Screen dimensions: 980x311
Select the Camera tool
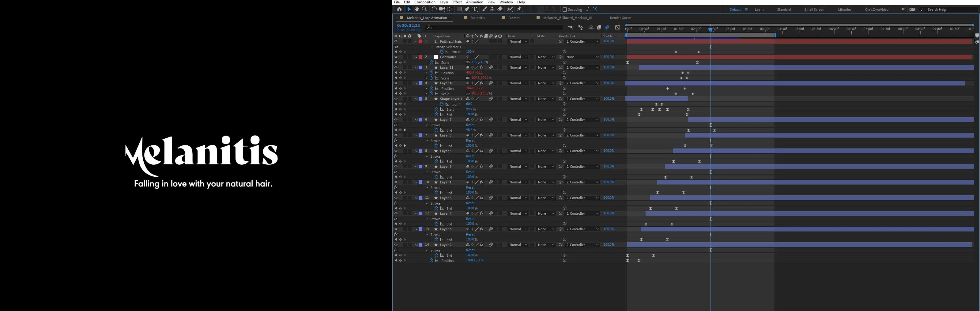[x=442, y=9]
